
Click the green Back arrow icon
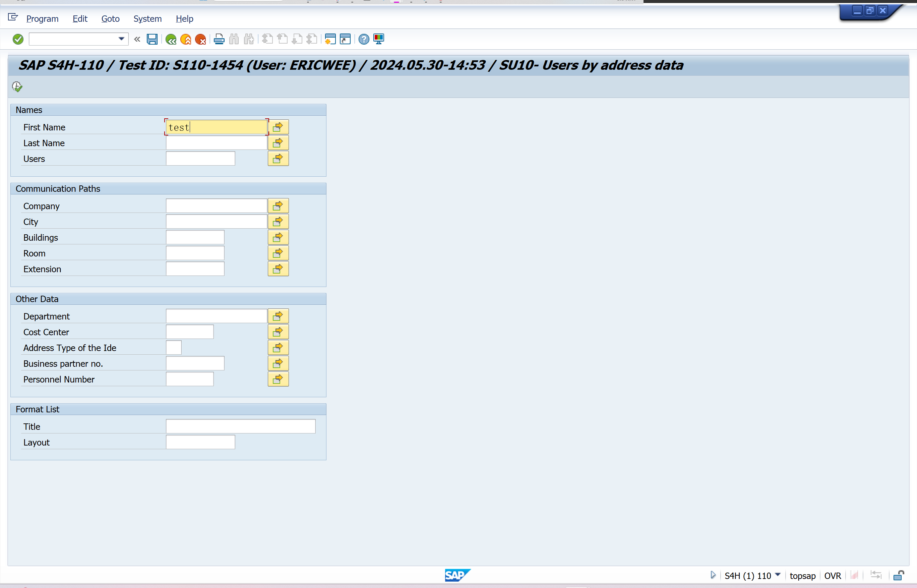(171, 39)
